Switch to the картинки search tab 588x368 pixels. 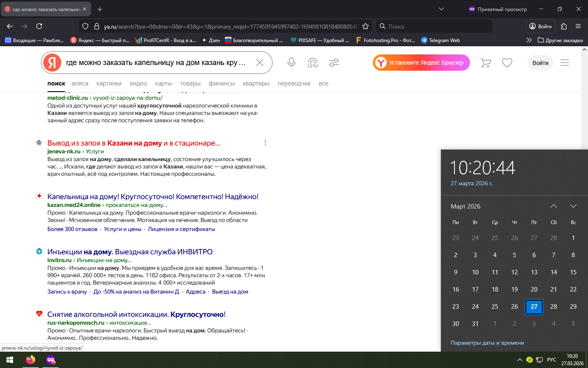[x=109, y=83]
